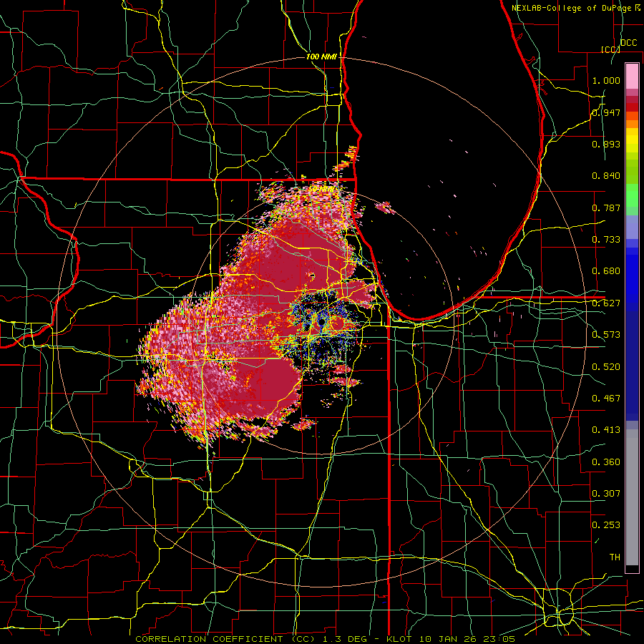Image resolution: width=644 pixels, height=644 pixels.
Task: Pick the bright green color bar segment
Action: click(x=632, y=195)
